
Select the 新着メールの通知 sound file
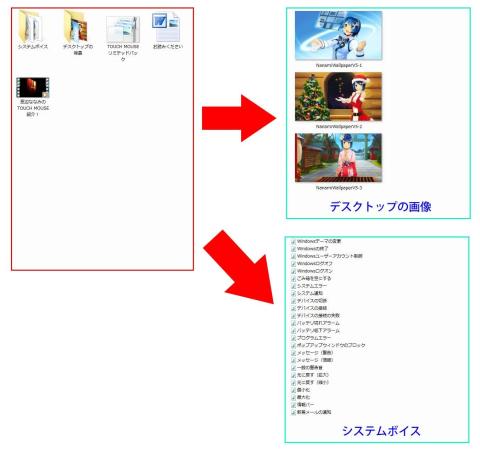(311, 412)
